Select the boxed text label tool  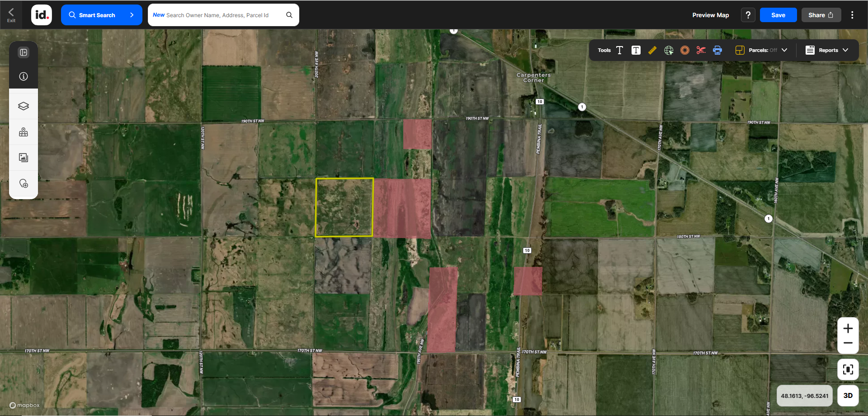pos(636,50)
